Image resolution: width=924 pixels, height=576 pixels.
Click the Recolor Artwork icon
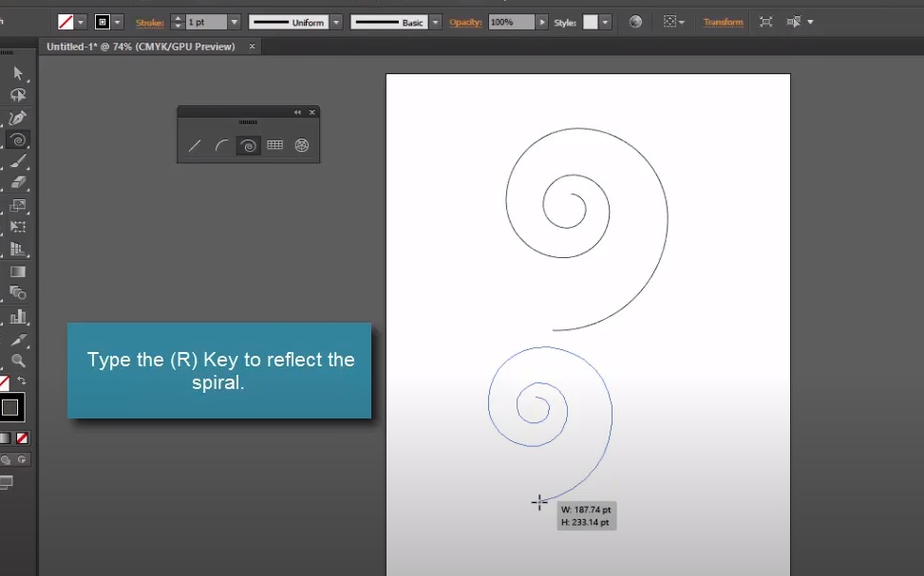click(635, 22)
